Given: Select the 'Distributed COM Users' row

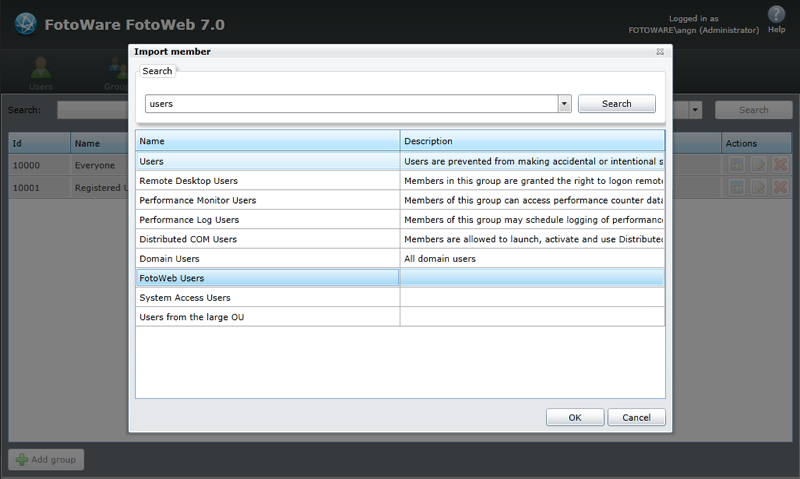Looking at the screenshot, I should (400, 239).
